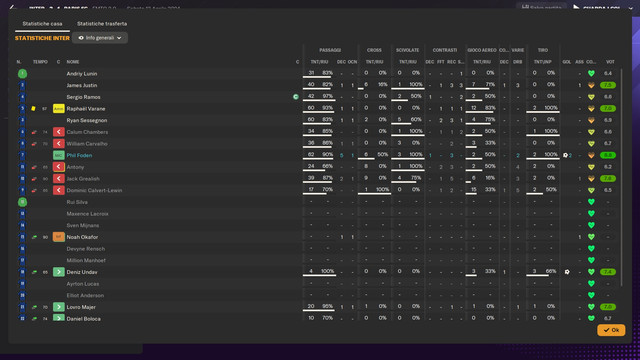The image size is (640, 360).
Task: Open Andriy Lunin's player profile
Action: point(82,73)
